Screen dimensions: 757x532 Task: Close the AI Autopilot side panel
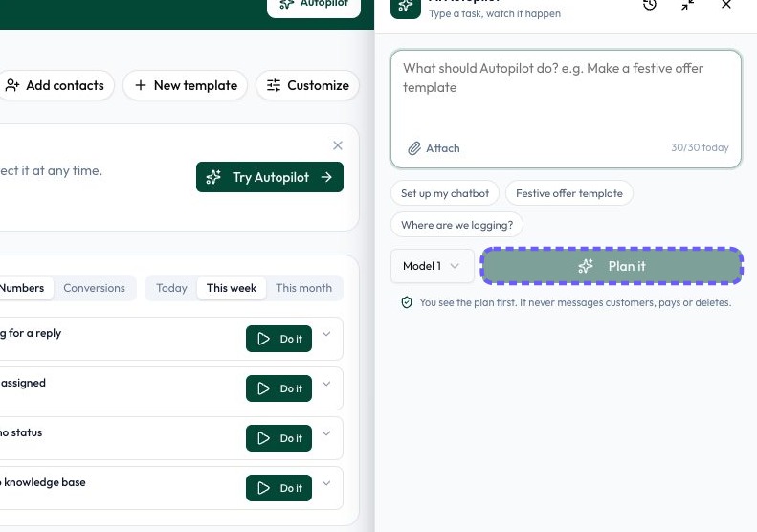click(726, 5)
